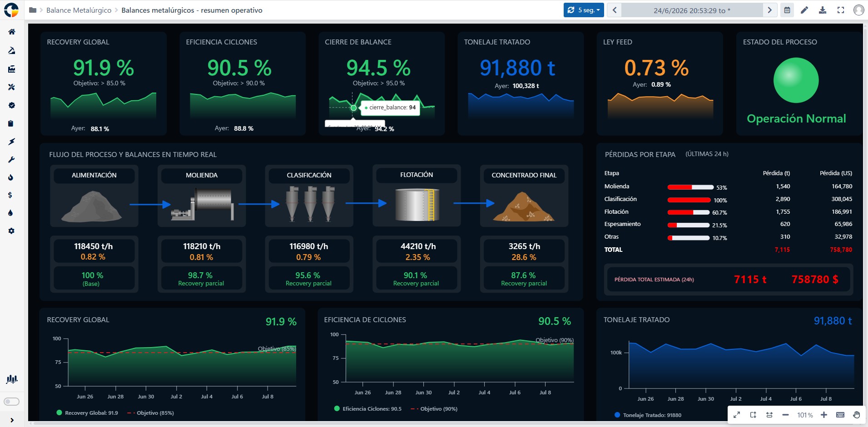Toggle Recovery Global legend series visibility
Viewport: 868px width, 427px height.
(87, 413)
